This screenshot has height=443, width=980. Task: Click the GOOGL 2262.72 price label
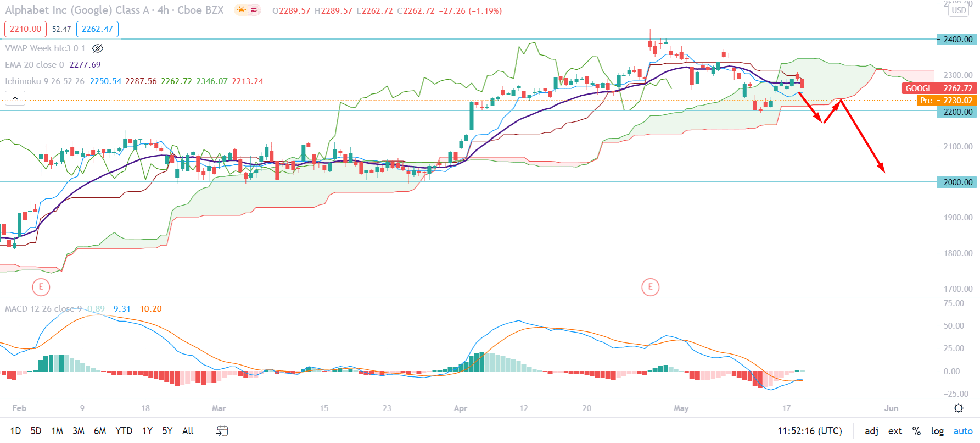939,88
